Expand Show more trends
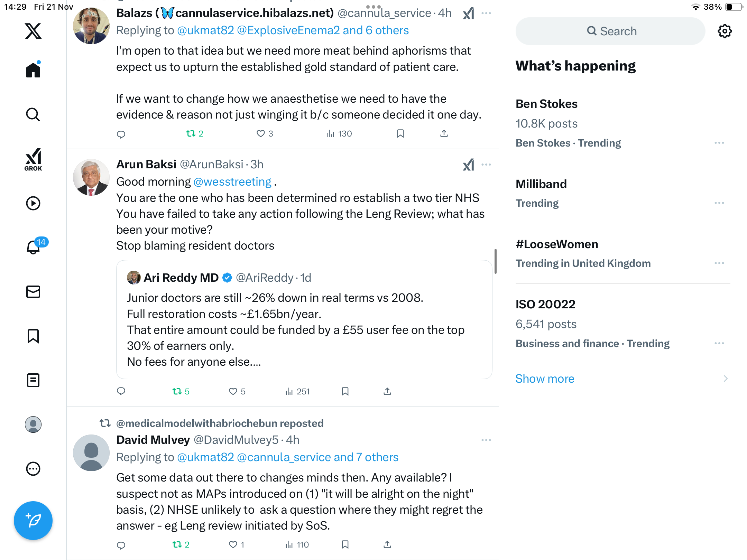 point(545,379)
